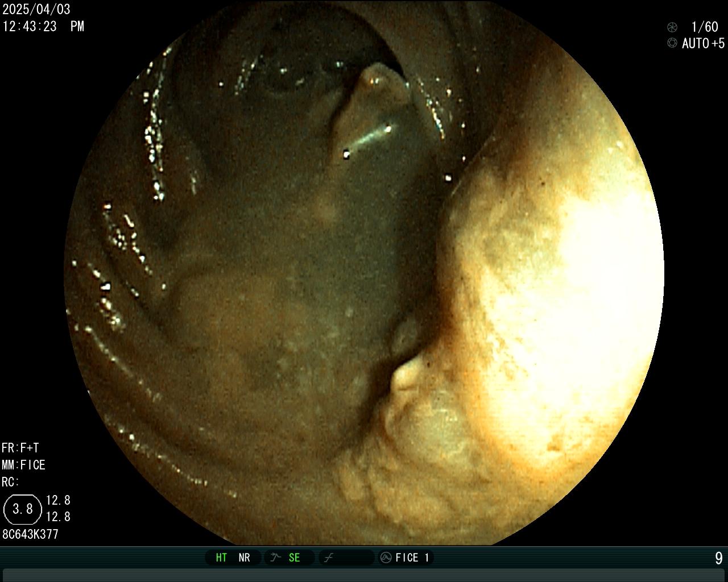Viewport: 728px width, 582px height.
Task: Click the RC: label
Action: tap(10, 482)
